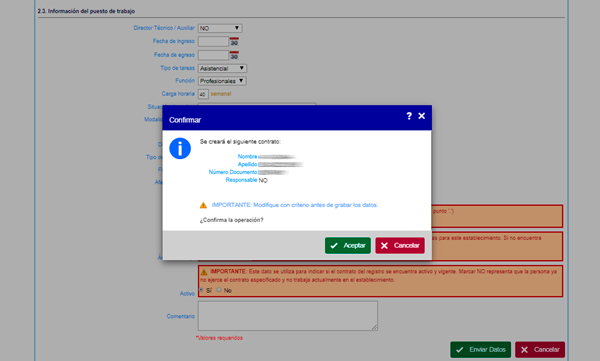Open the Director Técnico / Auxiliar dropdown
This screenshot has height=361, width=600.
(x=220, y=28)
